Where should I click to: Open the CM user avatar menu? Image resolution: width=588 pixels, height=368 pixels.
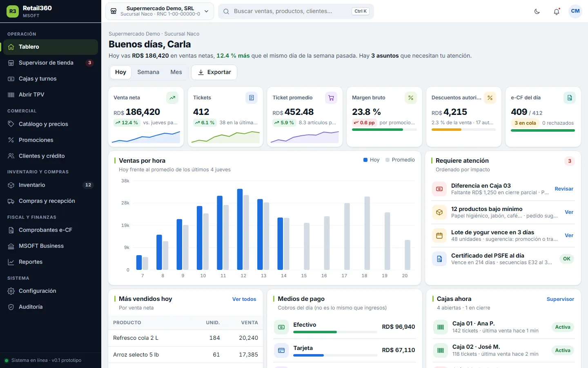point(575,11)
